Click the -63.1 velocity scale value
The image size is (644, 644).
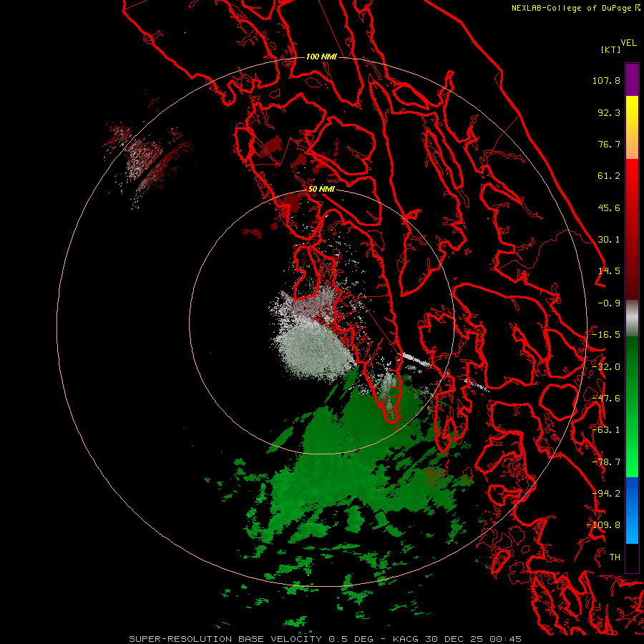(606, 430)
